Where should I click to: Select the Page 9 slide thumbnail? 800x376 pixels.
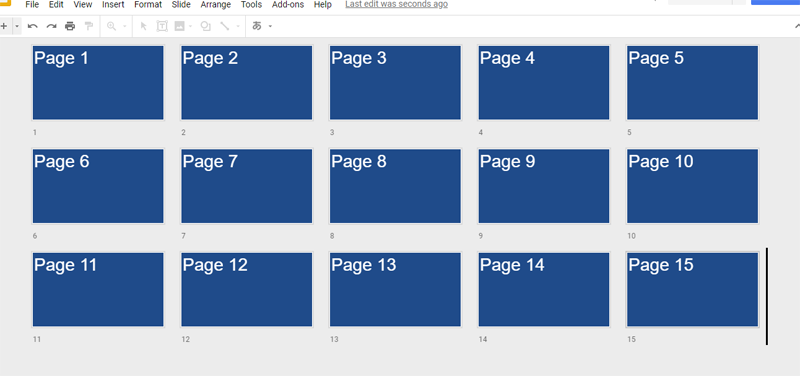coord(544,186)
